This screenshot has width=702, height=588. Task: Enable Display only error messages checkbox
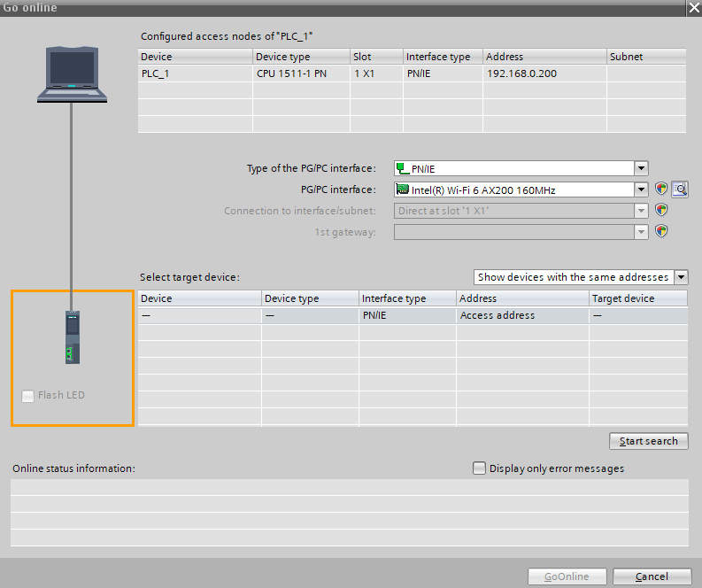point(480,468)
